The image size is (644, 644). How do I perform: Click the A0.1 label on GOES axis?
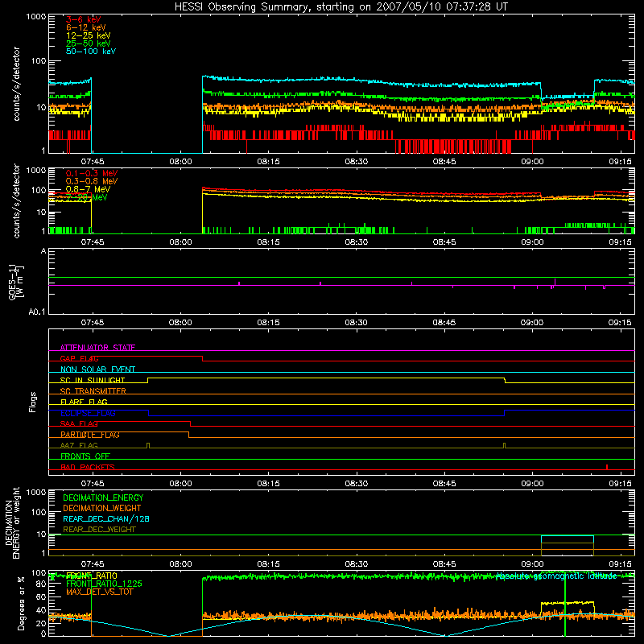point(37,312)
